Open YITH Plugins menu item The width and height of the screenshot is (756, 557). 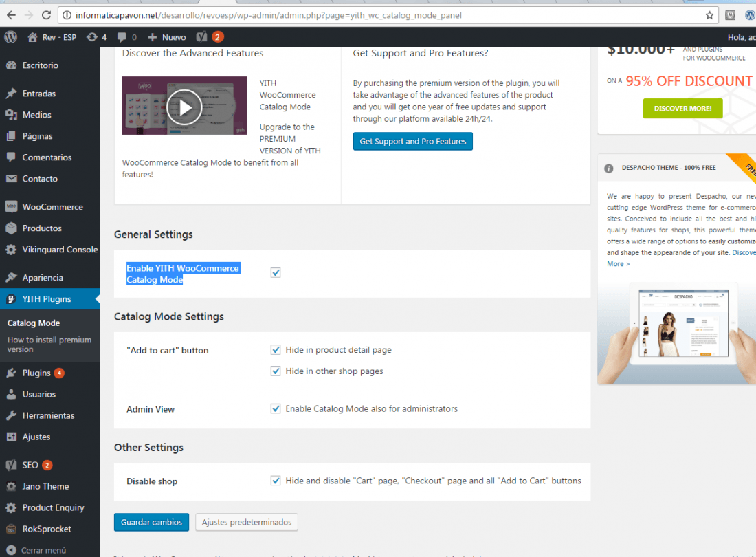coord(50,299)
